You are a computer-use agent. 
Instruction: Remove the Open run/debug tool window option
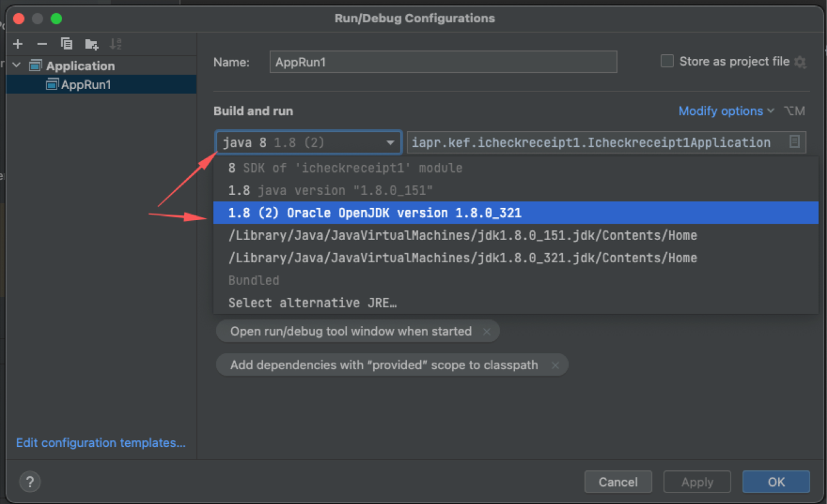click(x=487, y=331)
